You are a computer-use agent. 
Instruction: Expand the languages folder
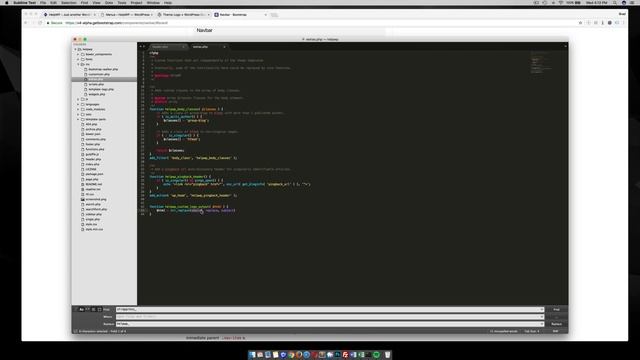click(x=78, y=104)
